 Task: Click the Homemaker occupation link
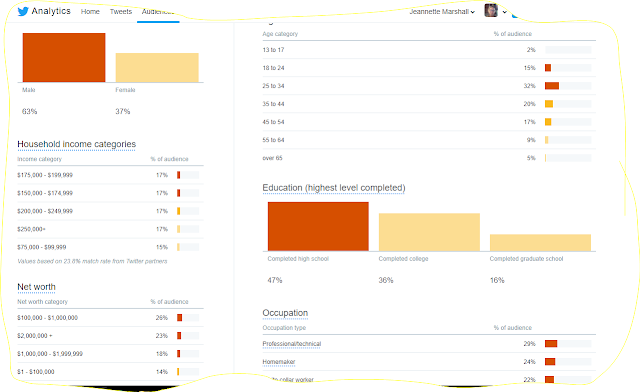[279, 362]
